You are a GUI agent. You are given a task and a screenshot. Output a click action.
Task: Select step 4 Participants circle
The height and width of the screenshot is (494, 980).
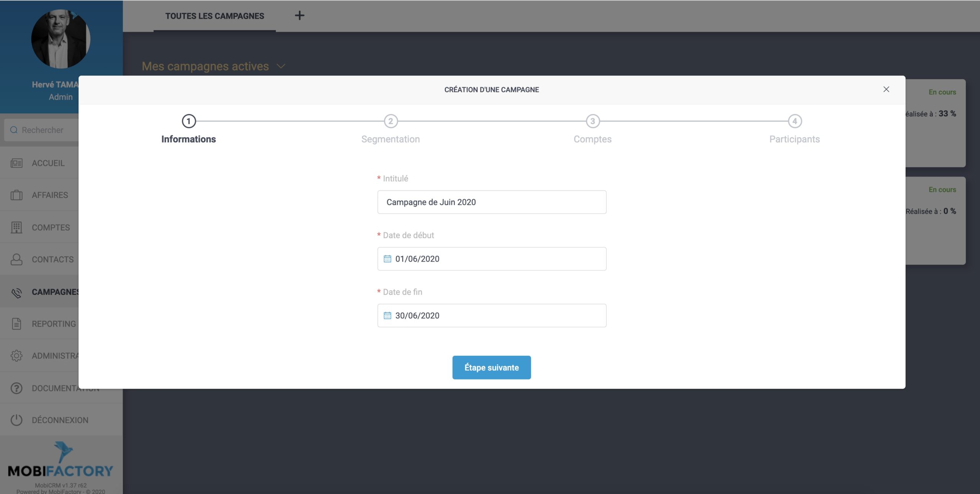click(795, 121)
